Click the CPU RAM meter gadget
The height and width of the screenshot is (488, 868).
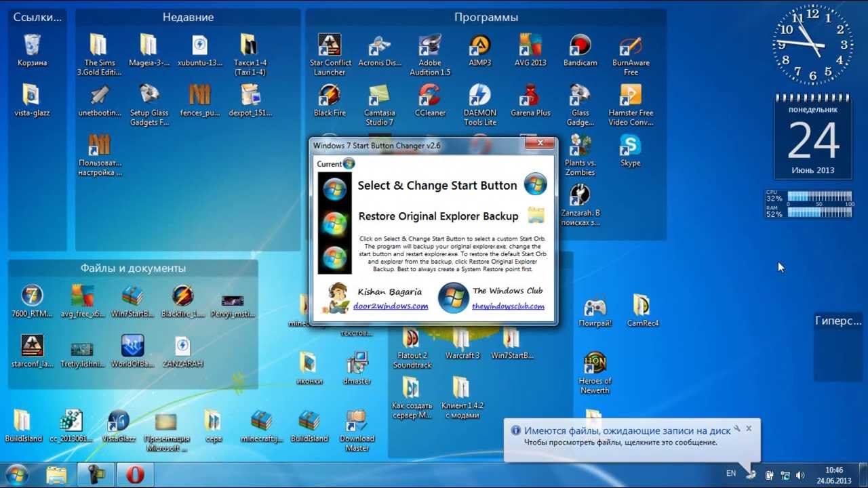pyautogui.click(x=810, y=205)
